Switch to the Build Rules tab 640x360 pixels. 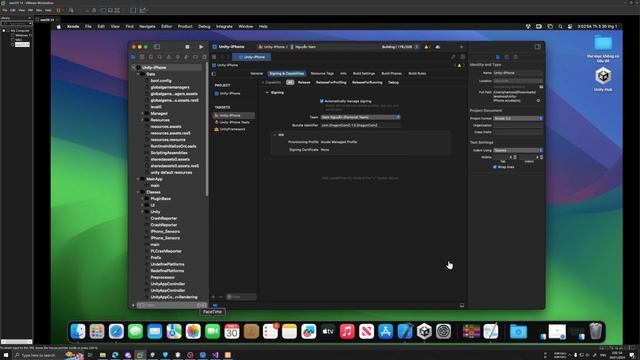click(x=417, y=73)
